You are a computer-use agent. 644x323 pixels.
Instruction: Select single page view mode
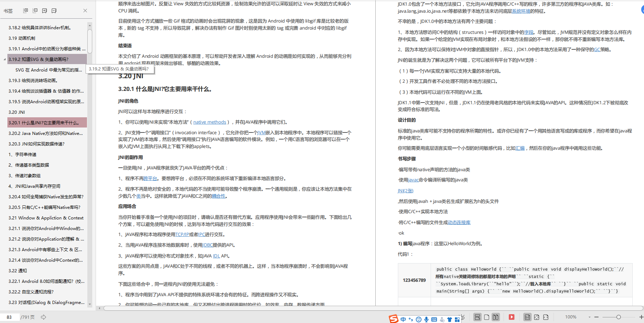486,317
